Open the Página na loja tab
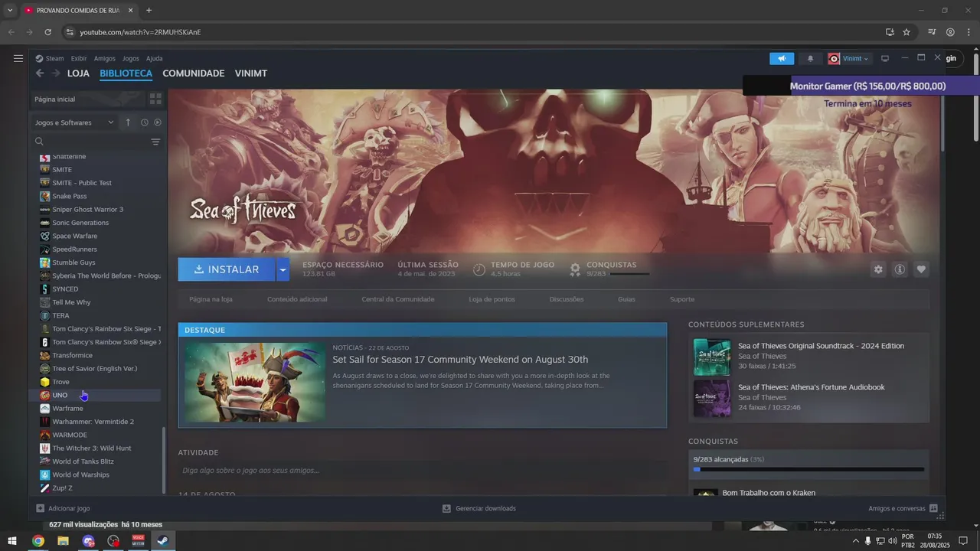Image resolution: width=980 pixels, height=551 pixels. (211, 299)
